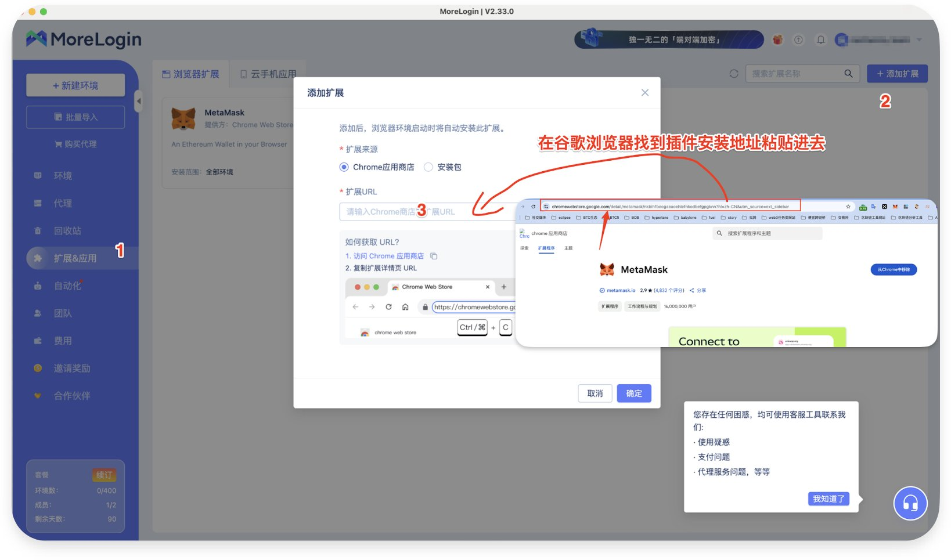Open 合作伙伴 in the sidebar
Image resolution: width=951 pixels, height=560 pixels.
(x=72, y=396)
